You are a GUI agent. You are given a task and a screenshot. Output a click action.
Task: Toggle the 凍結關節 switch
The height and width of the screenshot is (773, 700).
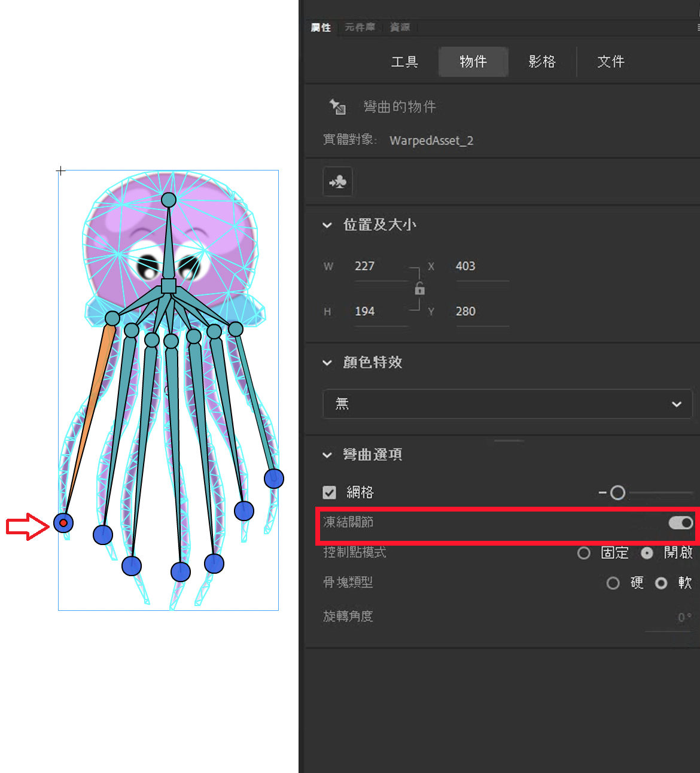(681, 523)
